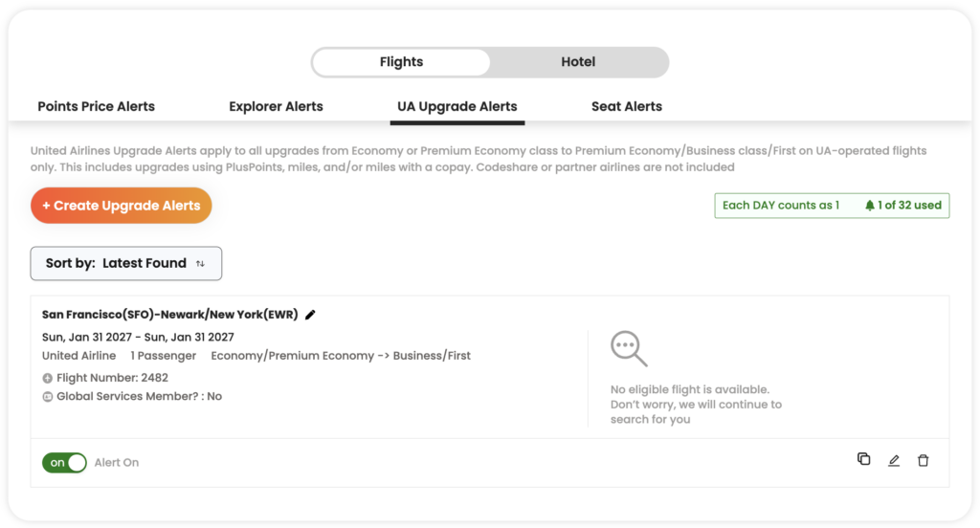The image size is (980, 528).
Task: Click the pencil icon beside the SFO-EWR route title
Action: tap(310, 315)
